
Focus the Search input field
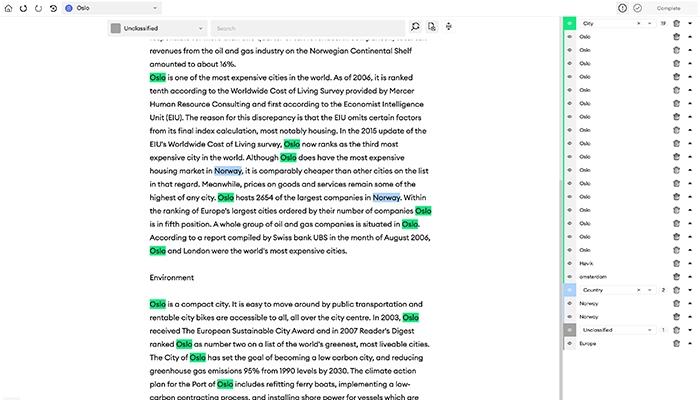pos(308,28)
